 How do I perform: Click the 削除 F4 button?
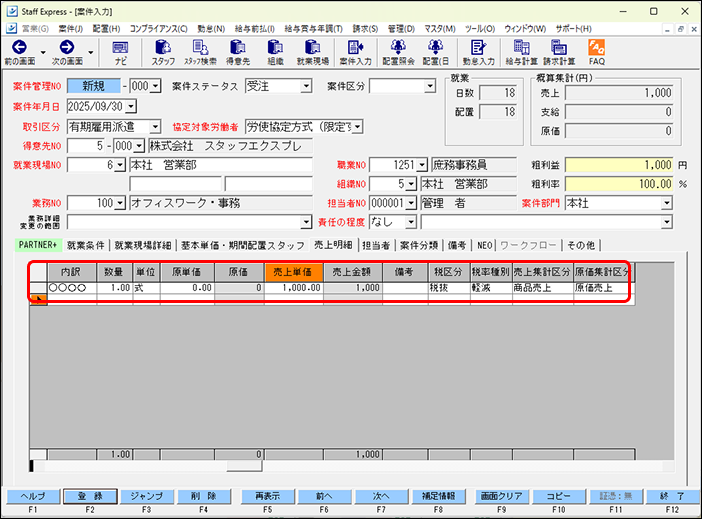(x=204, y=496)
